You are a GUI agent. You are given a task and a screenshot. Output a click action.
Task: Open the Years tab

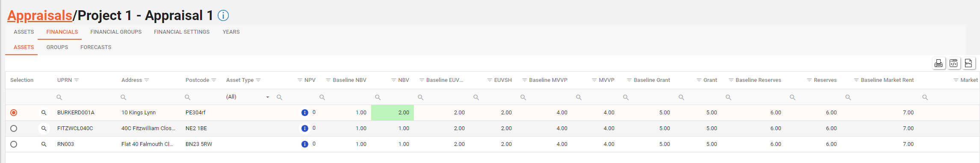coord(231,32)
